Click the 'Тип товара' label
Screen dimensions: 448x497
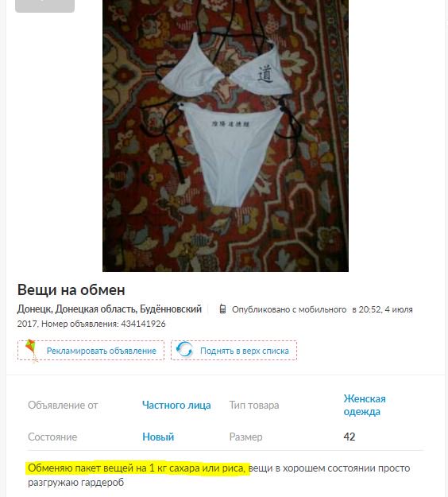coord(254,405)
